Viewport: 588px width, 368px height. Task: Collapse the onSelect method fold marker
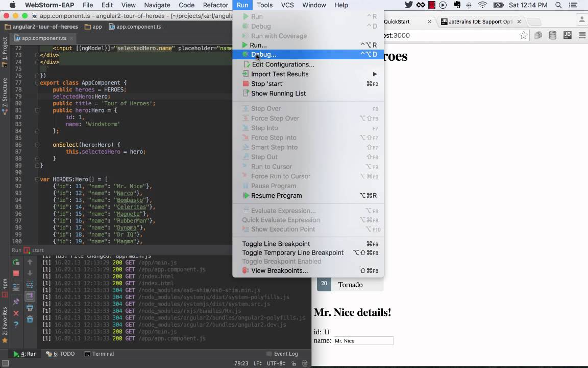(37, 145)
